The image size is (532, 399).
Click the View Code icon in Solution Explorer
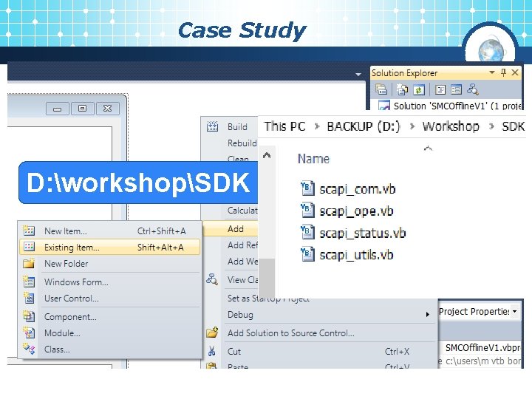[440, 90]
